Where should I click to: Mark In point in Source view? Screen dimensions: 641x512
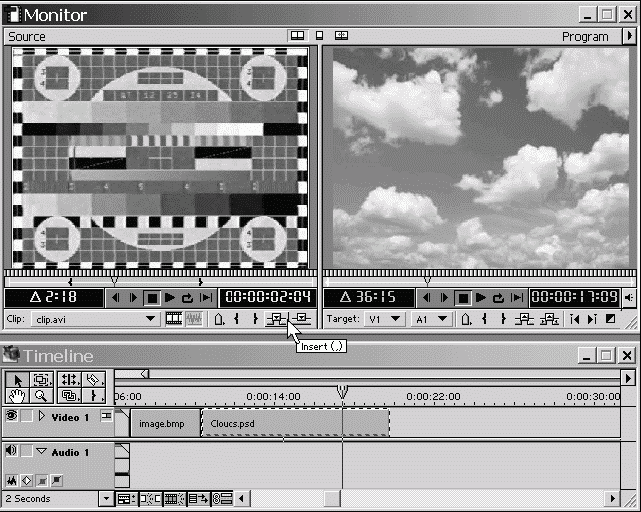point(237,319)
